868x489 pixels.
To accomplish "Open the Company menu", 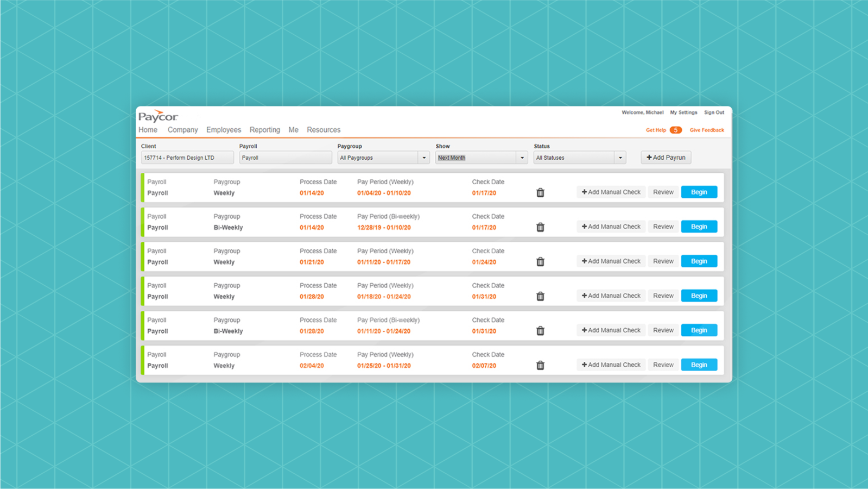I will (x=182, y=130).
